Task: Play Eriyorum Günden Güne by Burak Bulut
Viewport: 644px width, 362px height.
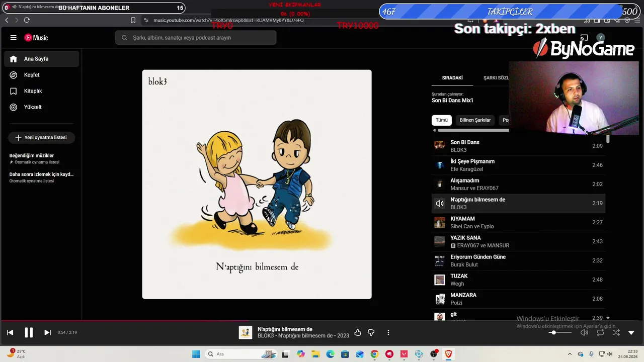Action: (x=518, y=260)
